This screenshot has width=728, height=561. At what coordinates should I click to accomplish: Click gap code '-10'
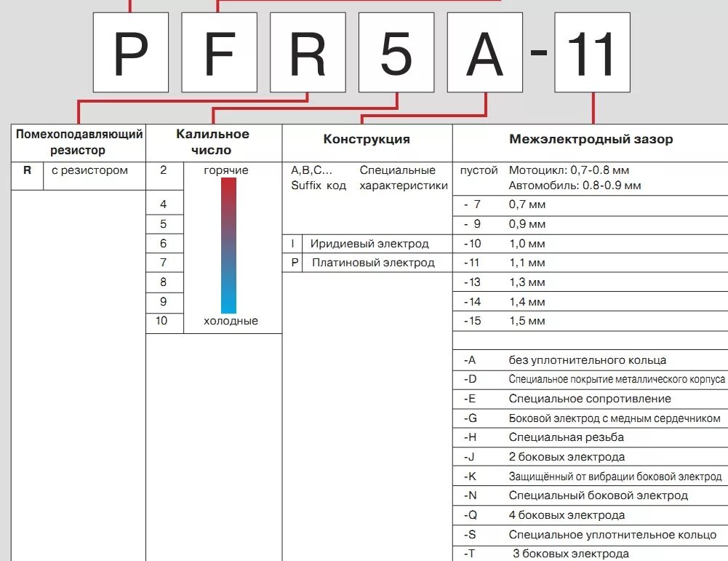point(472,244)
